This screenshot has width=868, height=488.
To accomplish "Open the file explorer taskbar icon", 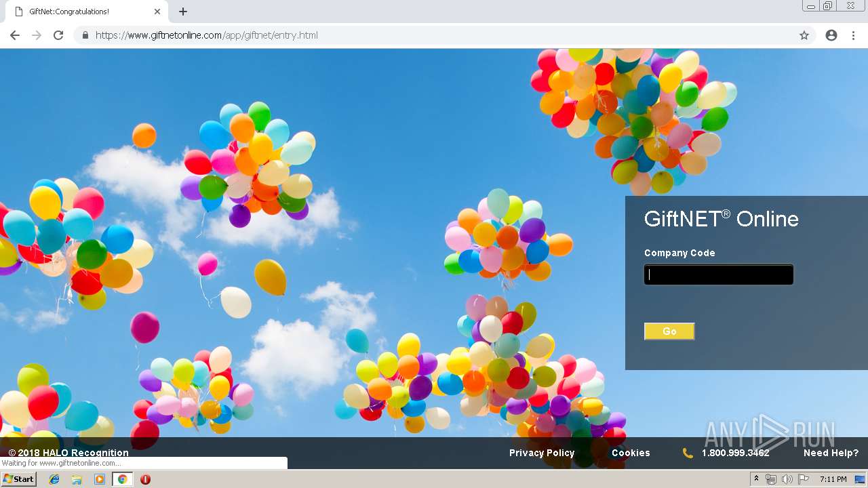I will [77, 479].
